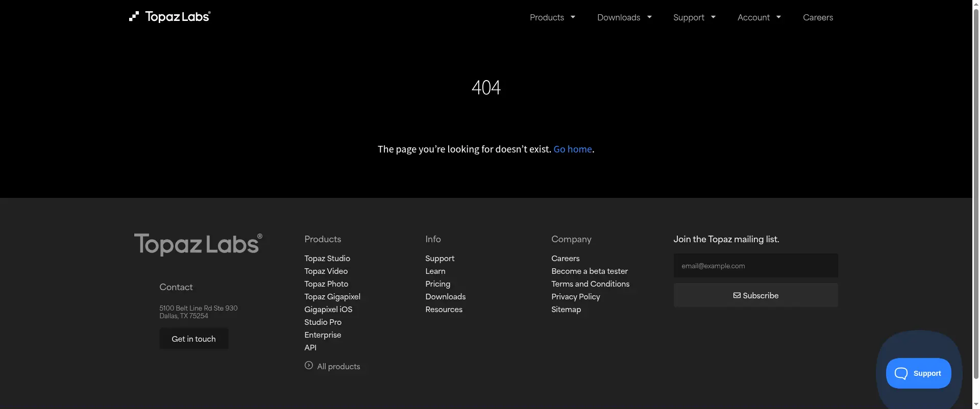This screenshot has width=980, height=409.
Task: Follow the Go home link
Action: tap(573, 149)
